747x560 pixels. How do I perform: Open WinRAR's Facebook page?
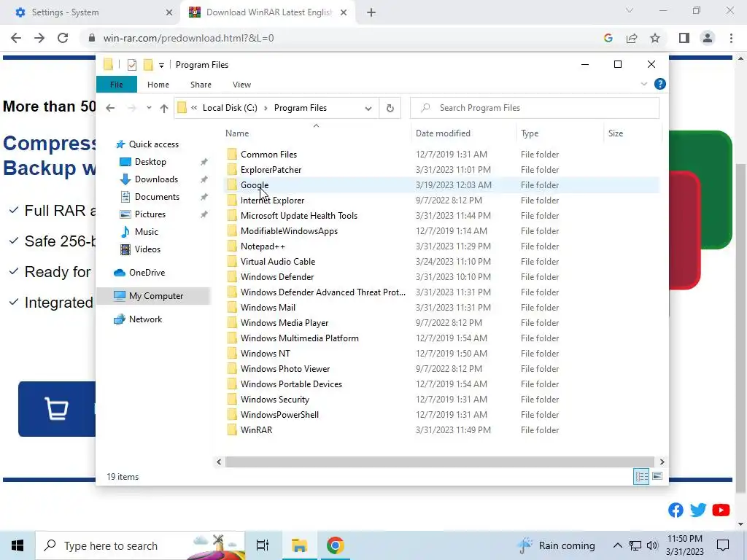point(676,510)
